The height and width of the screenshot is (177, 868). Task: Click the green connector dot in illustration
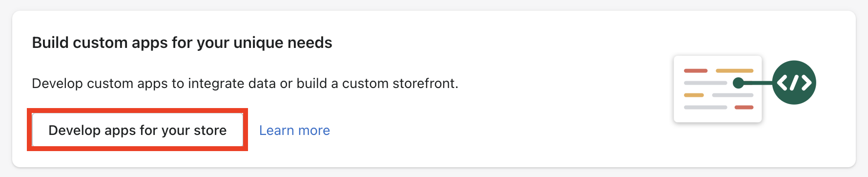[x=739, y=83]
